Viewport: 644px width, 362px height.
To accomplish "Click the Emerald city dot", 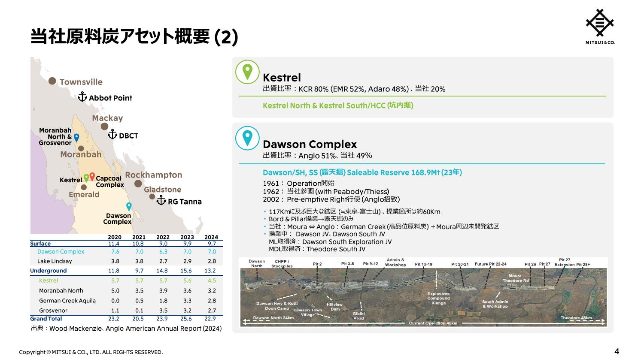I will (84, 187).
